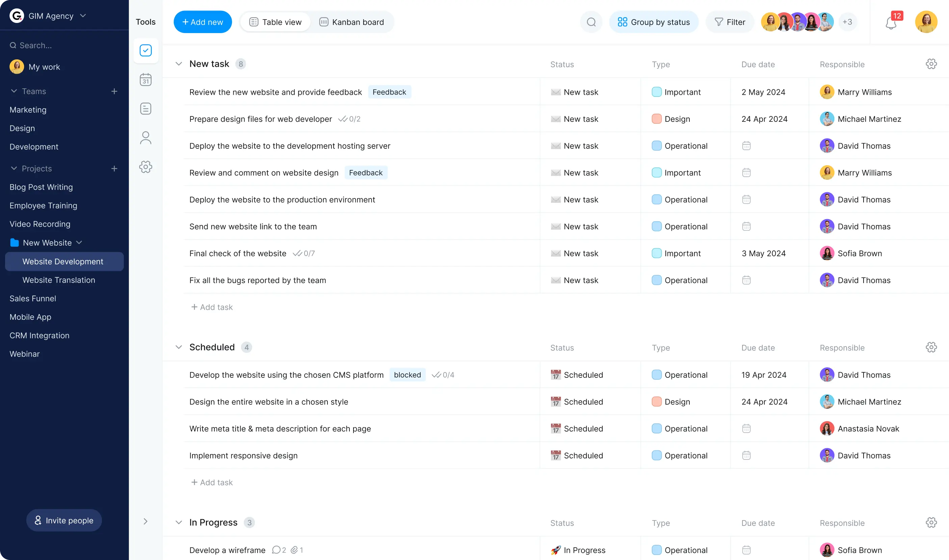This screenshot has width=949, height=560.
Task: Click the Invite people button
Action: click(x=64, y=521)
